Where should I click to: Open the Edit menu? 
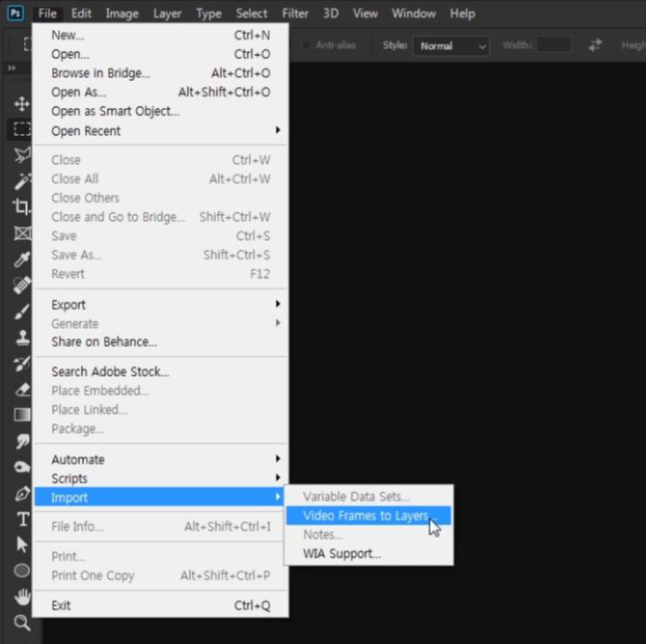click(81, 13)
